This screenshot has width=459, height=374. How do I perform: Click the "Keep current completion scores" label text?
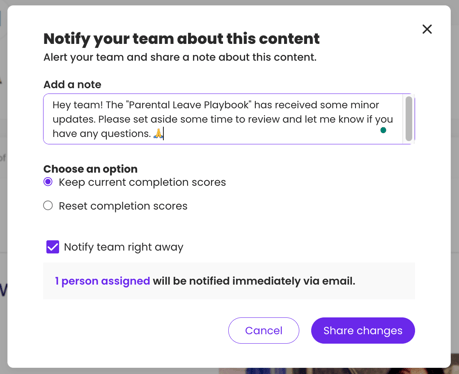142,182
